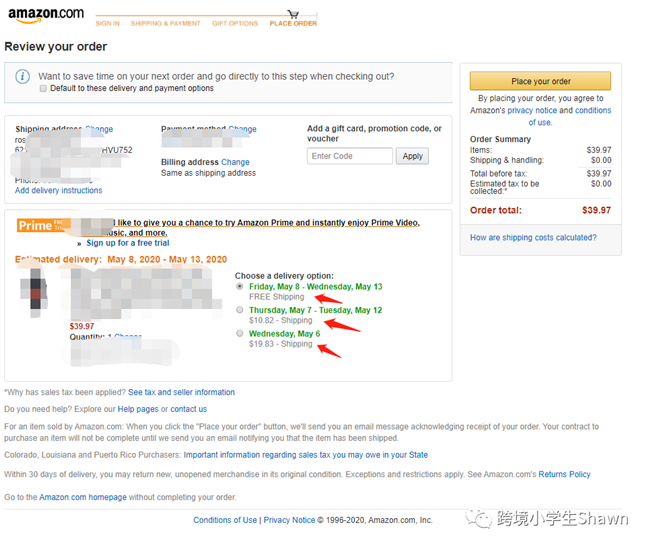
Task: Go to the SIGN IN checkout step
Action: pyautogui.click(x=107, y=23)
